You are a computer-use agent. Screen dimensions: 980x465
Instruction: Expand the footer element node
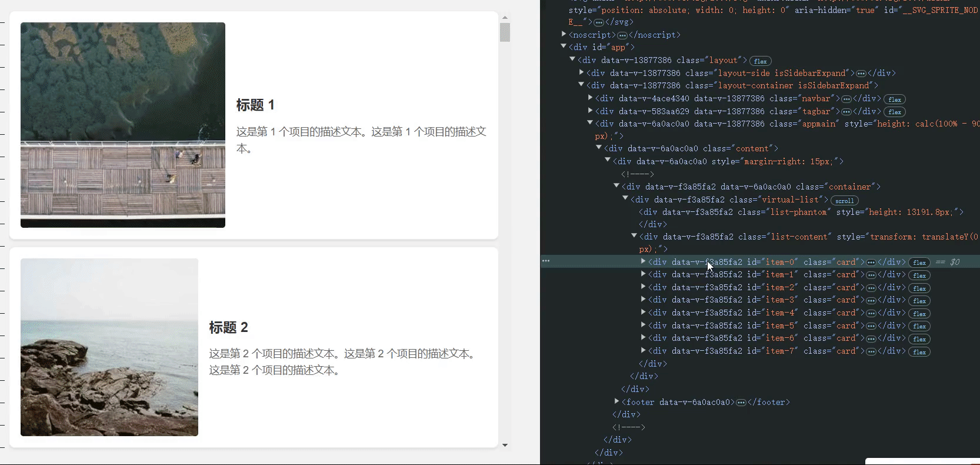(616, 401)
